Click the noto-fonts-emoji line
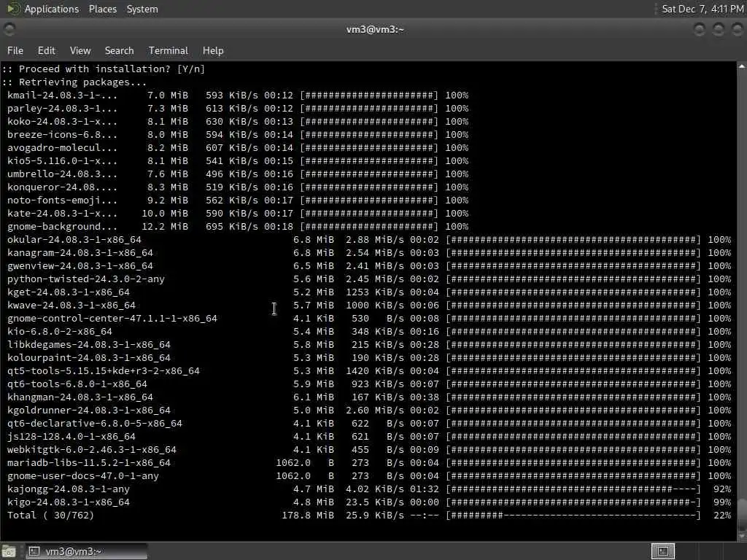The width and height of the screenshot is (747, 560). (x=238, y=200)
